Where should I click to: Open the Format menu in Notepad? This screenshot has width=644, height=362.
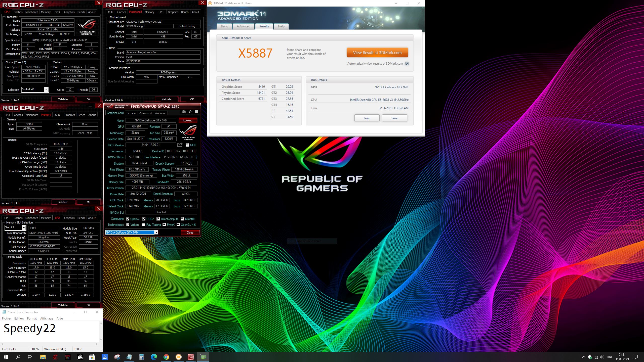tap(32, 319)
